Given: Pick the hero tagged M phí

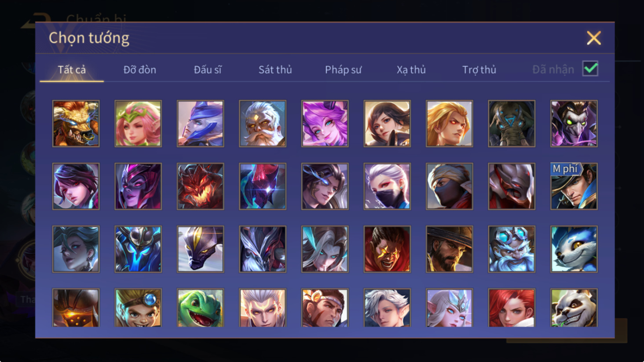Looking at the screenshot, I should 574,186.
